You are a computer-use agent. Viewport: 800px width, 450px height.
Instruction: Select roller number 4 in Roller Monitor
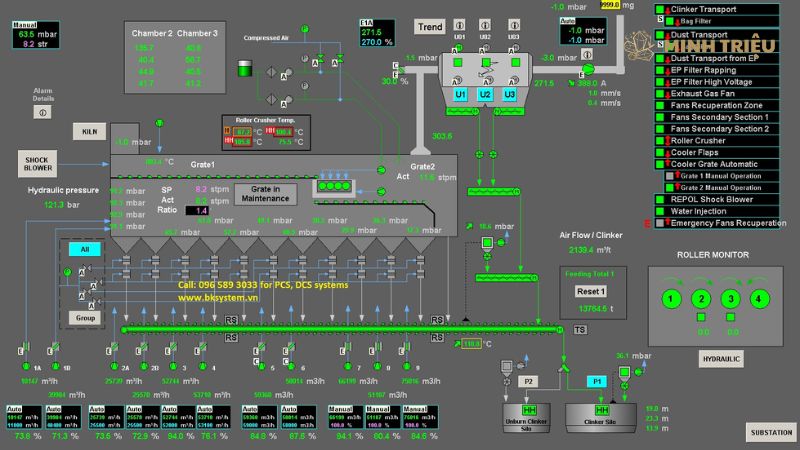(x=761, y=298)
